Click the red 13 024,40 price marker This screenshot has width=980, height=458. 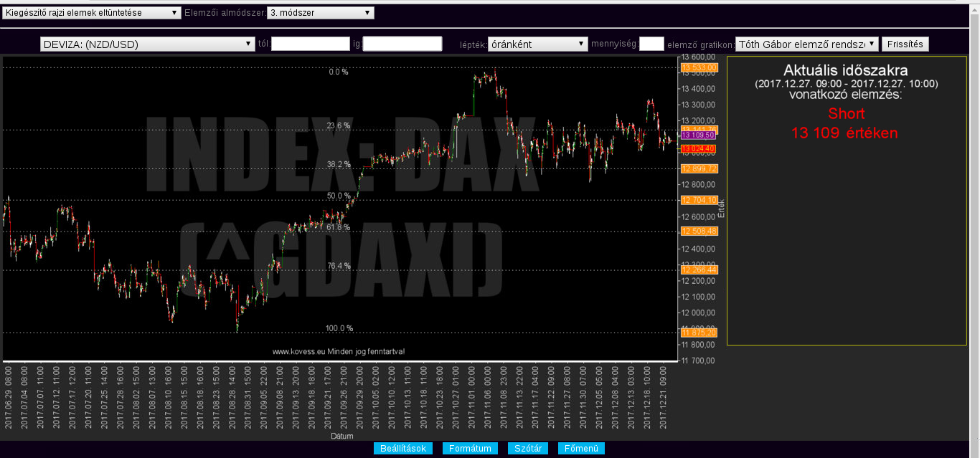tap(698, 148)
